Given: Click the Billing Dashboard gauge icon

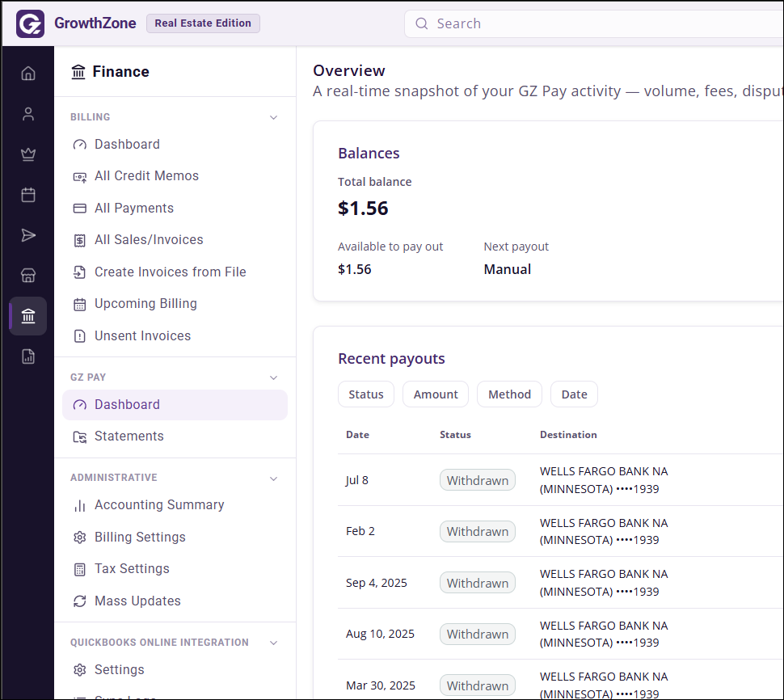Looking at the screenshot, I should tap(79, 145).
